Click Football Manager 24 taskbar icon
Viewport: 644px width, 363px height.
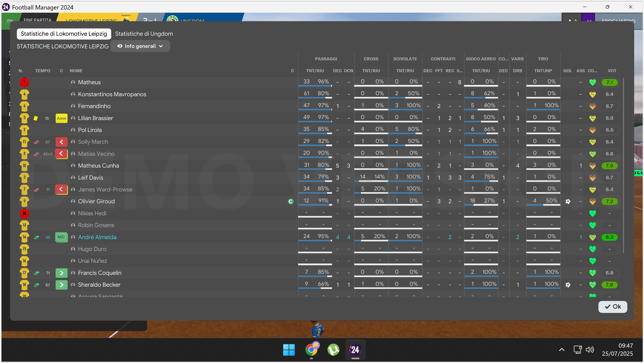coord(355,350)
